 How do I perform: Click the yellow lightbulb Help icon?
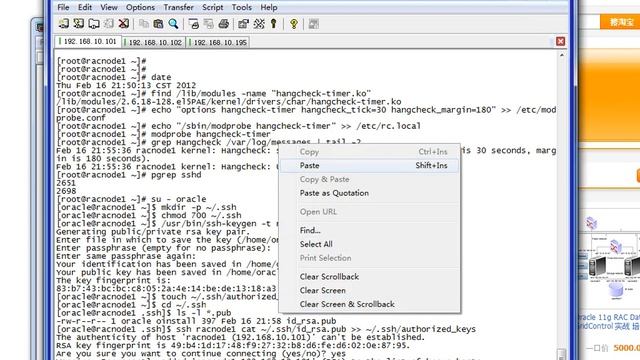coord(294,24)
